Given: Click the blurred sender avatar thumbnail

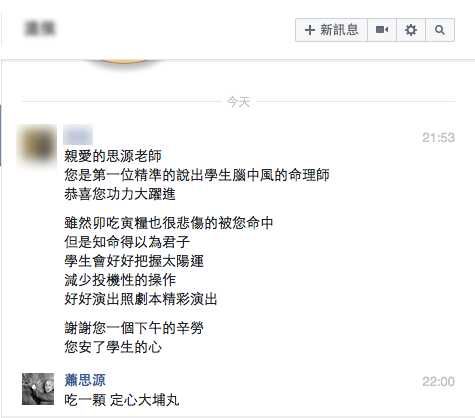Looking at the screenshot, I should click(x=37, y=147).
